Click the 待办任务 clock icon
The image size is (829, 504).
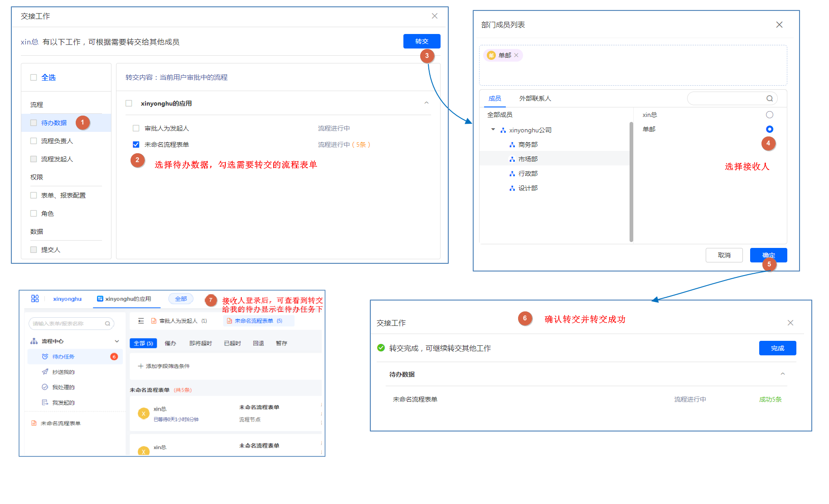click(x=45, y=357)
